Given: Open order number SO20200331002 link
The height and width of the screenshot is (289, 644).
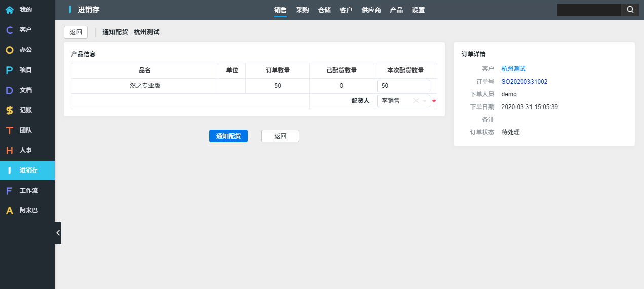Looking at the screenshot, I should (524, 82).
